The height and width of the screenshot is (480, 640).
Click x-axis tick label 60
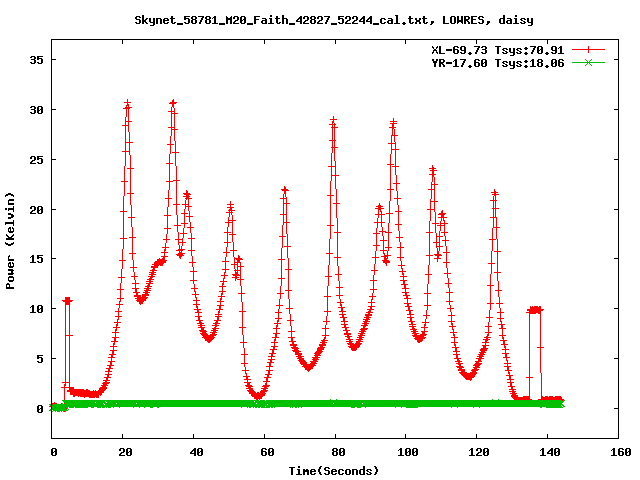(267, 452)
